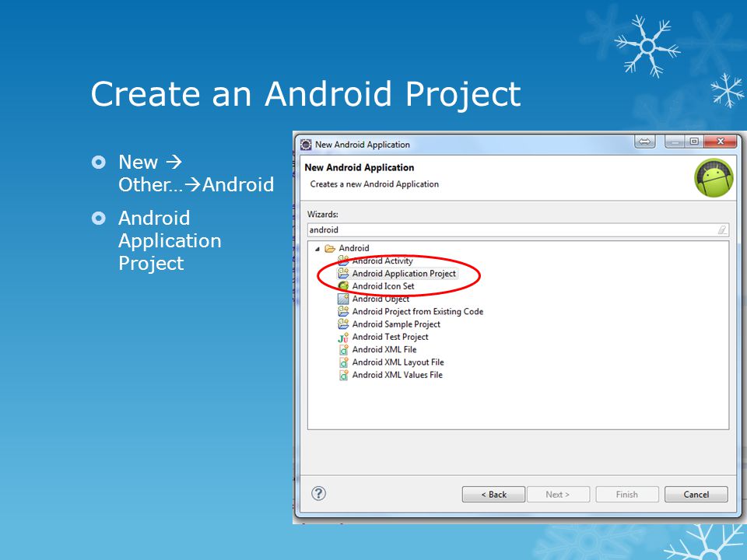This screenshot has height=560, width=747.
Task: Click the Android XML Values File icon
Action: pyautogui.click(x=343, y=375)
